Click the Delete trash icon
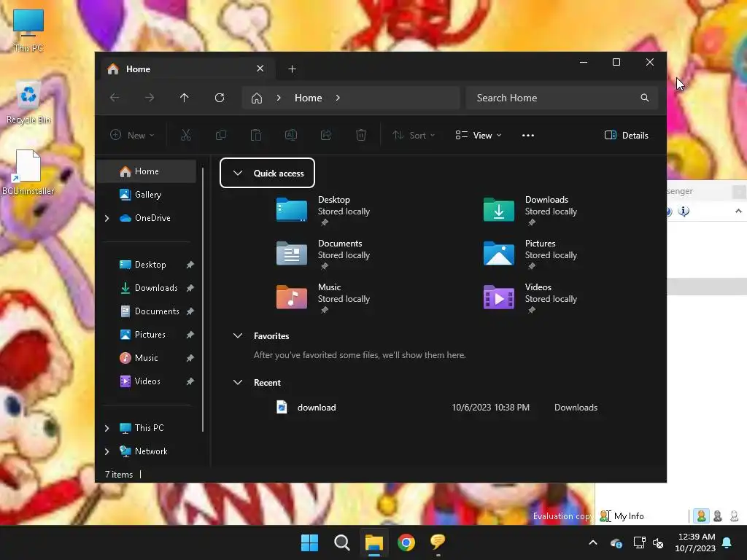 (361, 135)
